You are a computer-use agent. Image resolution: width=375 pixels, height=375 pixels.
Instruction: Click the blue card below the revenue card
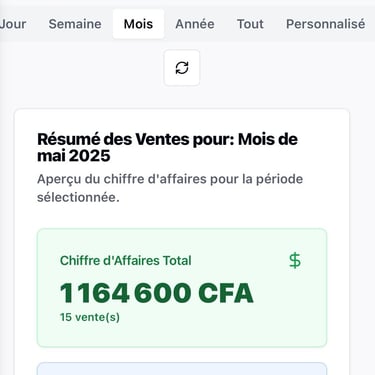pos(182,369)
